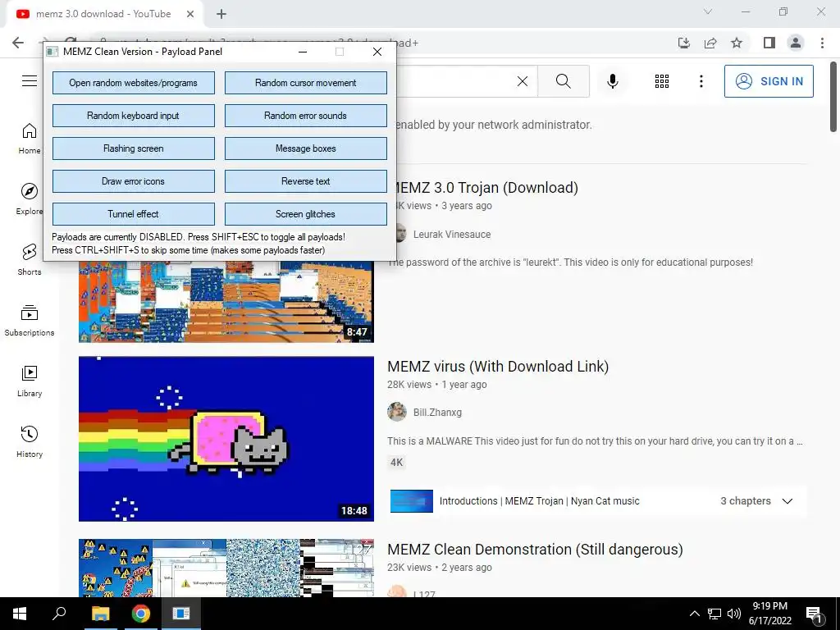Expand the 3 chapters chevron
The width and height of the screenshot is (840, 630).
(x=787, y=501)
